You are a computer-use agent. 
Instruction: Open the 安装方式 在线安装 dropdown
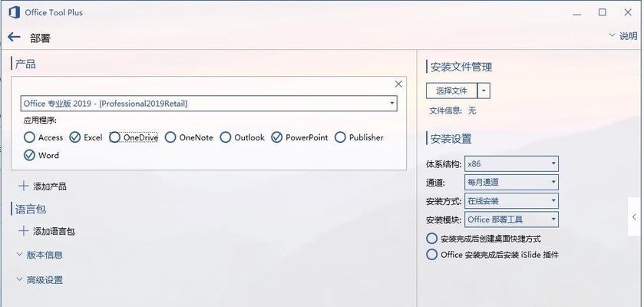pyautogui.click(x=511, y=201)
